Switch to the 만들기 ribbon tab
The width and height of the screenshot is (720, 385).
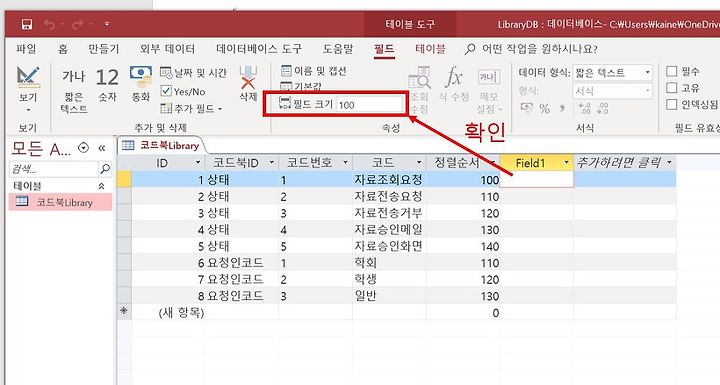104,49
